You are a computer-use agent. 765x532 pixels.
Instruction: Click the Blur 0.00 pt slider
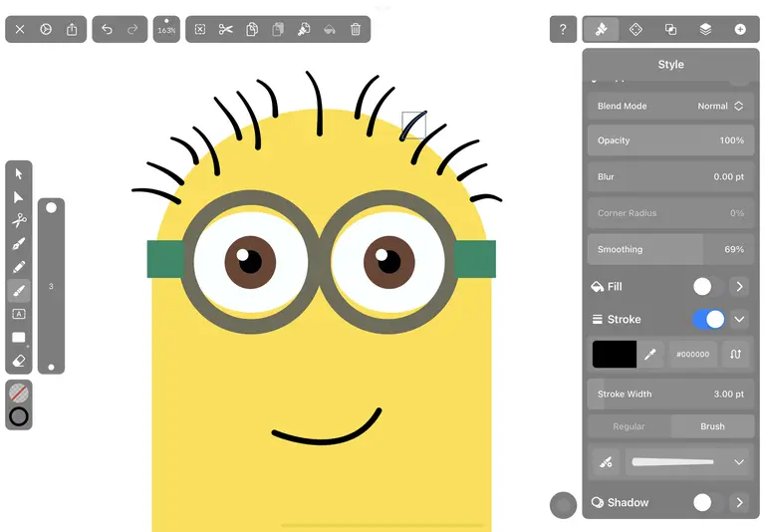[x=670, y=176]
